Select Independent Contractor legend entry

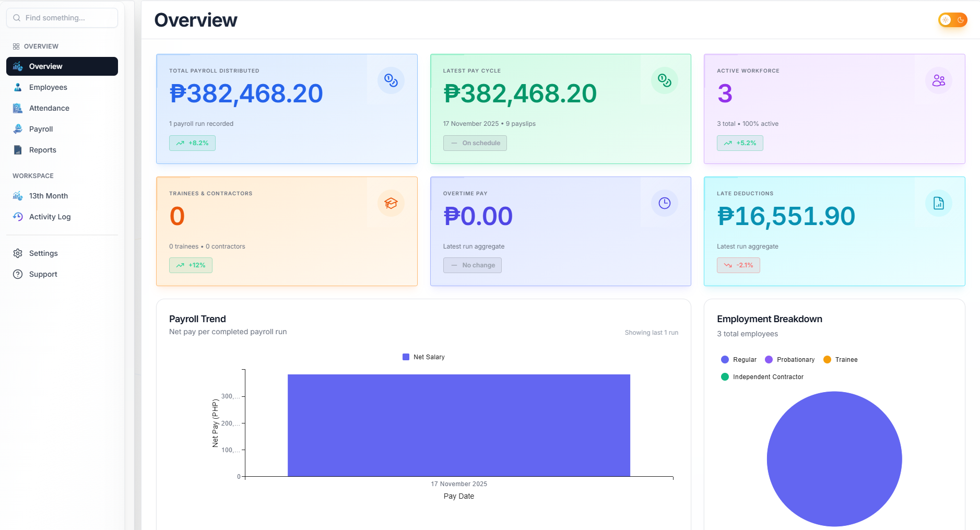(762, 376)
